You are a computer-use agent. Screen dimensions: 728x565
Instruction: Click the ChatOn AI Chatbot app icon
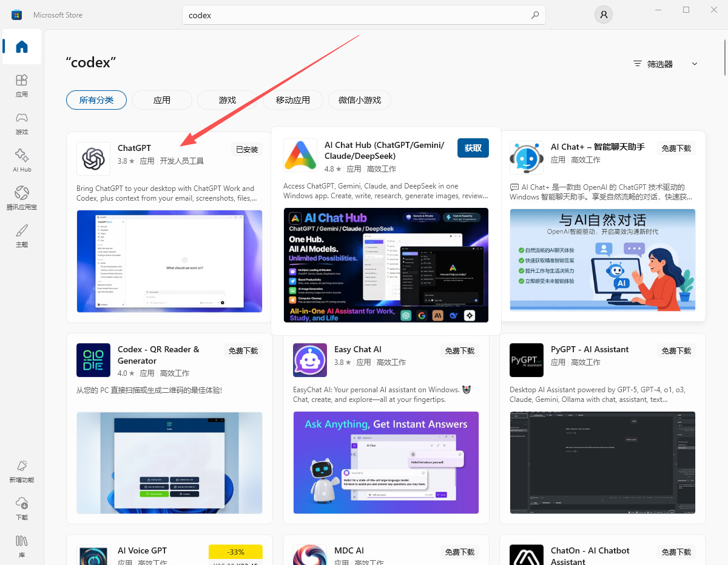coord(527,555)
